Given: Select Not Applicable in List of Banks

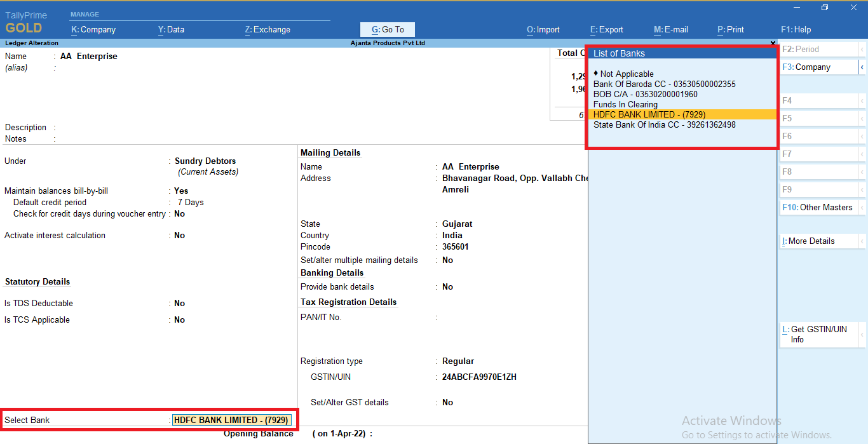Looking at the screenshot, I should click(x=626, y=74).
